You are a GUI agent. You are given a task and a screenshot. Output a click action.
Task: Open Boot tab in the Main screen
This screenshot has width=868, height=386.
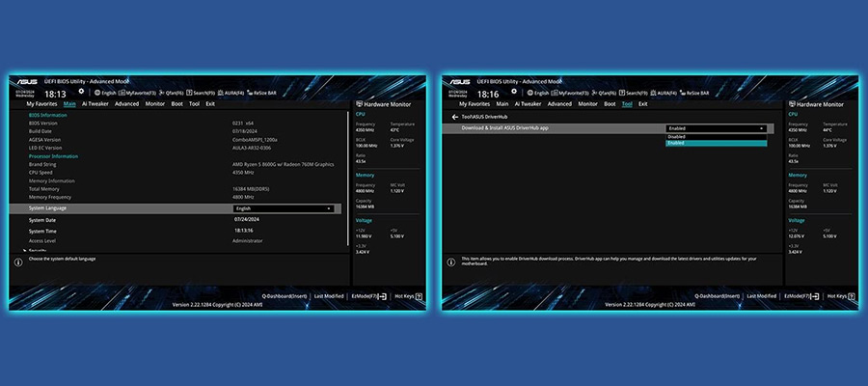click(x=177, y=104)
